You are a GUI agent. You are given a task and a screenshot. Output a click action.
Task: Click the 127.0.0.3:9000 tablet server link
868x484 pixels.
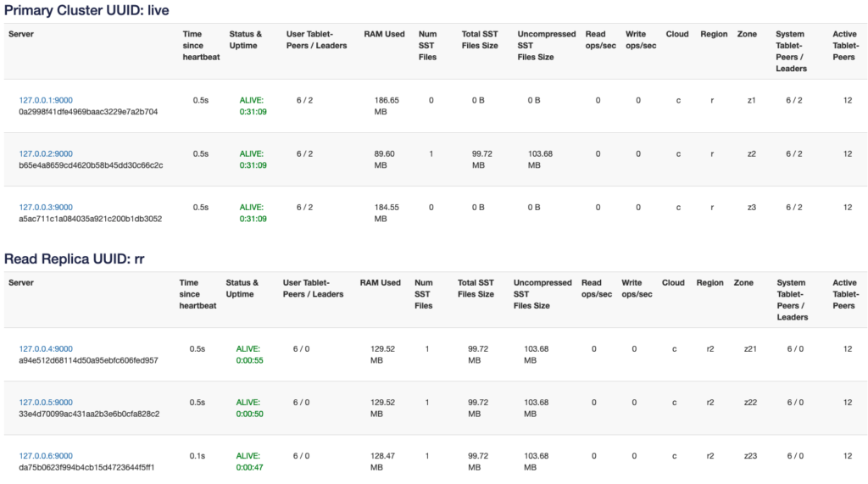(46, 207)
